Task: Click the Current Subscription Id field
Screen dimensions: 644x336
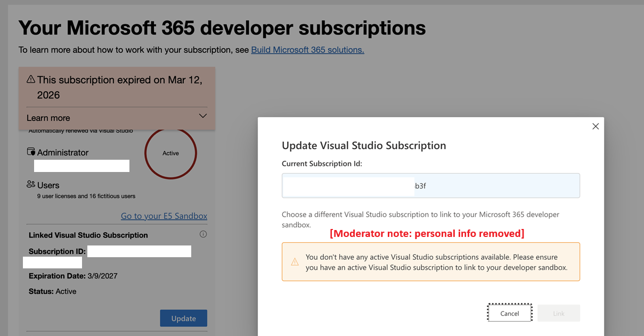Action: pos(431,186)
